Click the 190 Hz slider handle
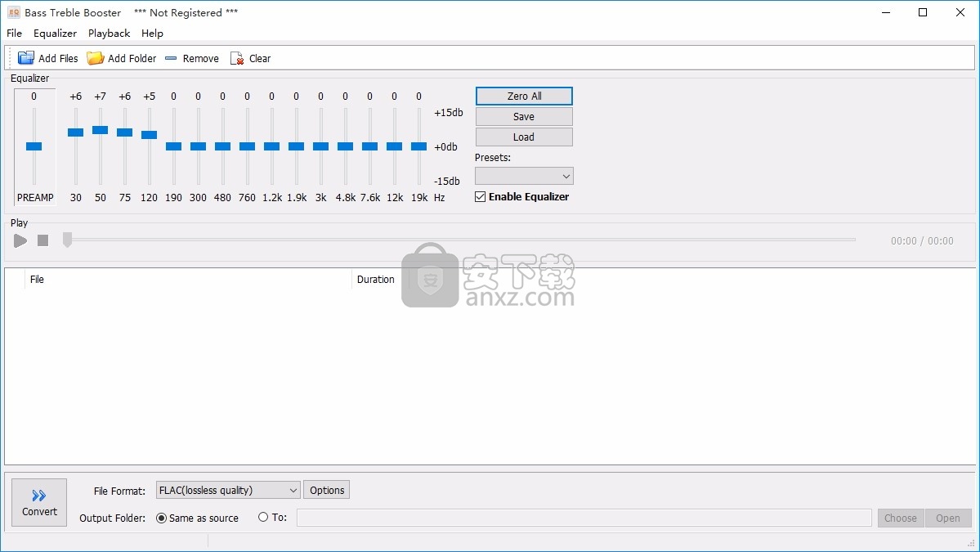 coord(174,146)
